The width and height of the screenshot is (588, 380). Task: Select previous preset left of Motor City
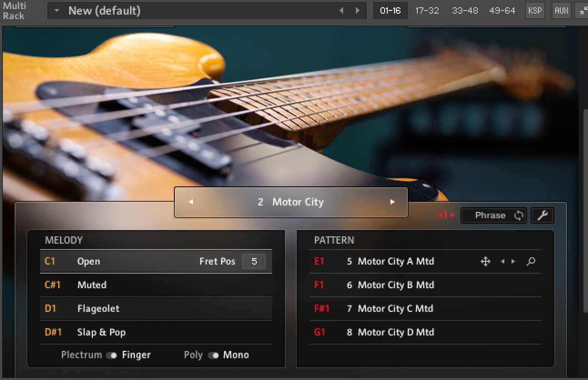[x=191, y=202]
